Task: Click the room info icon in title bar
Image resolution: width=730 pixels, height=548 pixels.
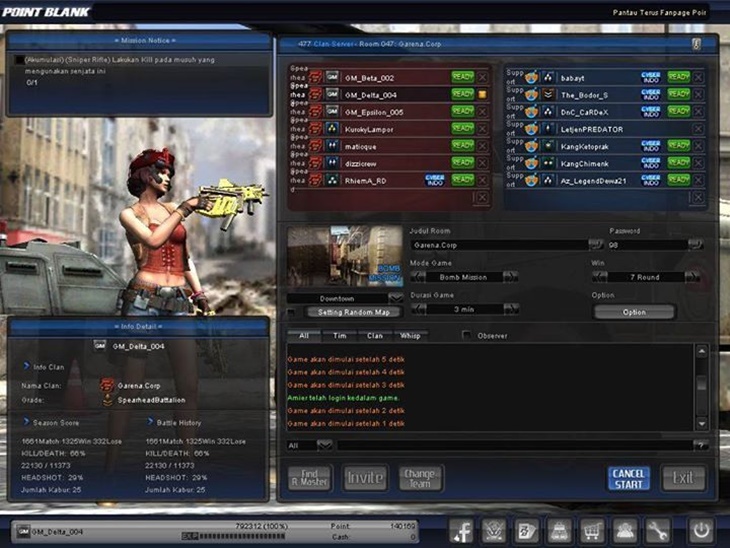Action: coord(696,44)
